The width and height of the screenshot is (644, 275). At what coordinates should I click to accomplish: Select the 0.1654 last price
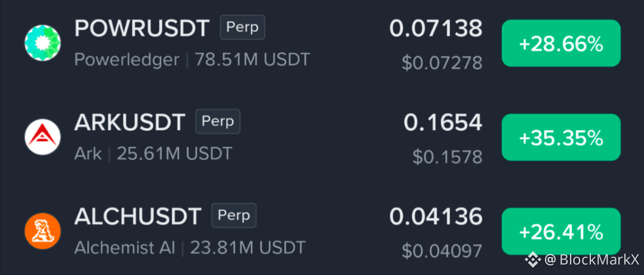(443, 123)
